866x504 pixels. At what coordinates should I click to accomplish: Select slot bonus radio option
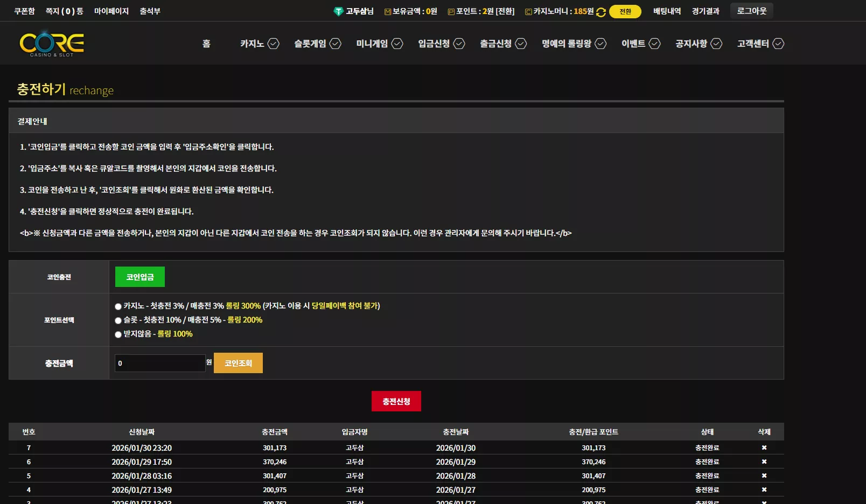click(118, 320)
